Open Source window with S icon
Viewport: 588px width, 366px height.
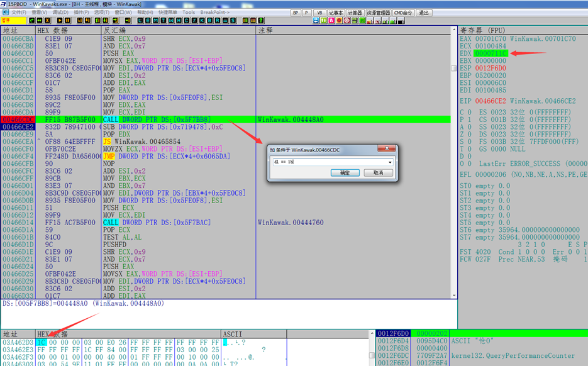point(233,20)
